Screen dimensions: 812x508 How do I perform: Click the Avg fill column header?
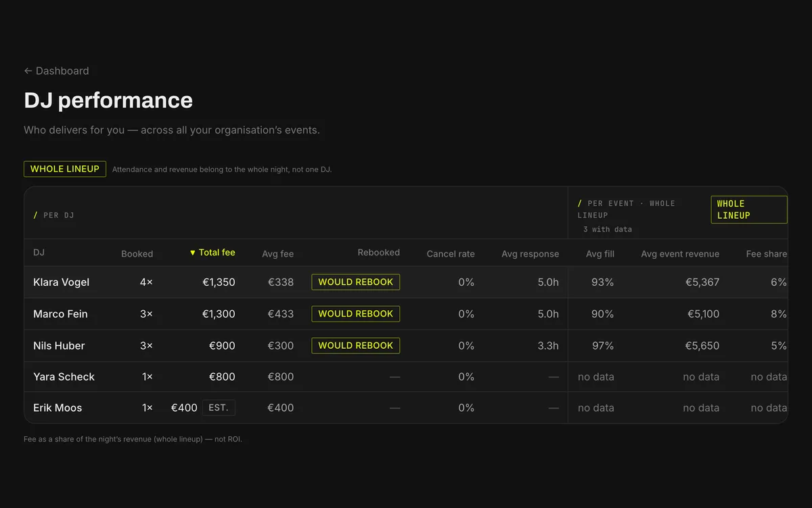pos(600,254)
